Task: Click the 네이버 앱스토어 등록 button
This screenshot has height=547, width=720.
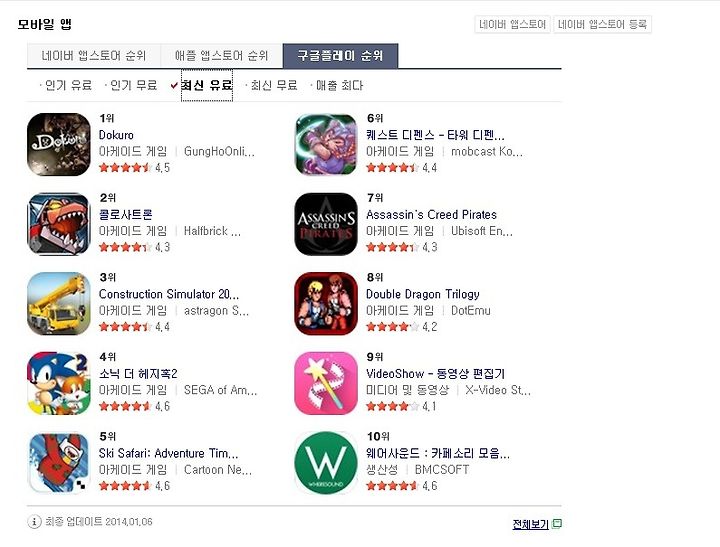Action: click(x=602, y=24)
